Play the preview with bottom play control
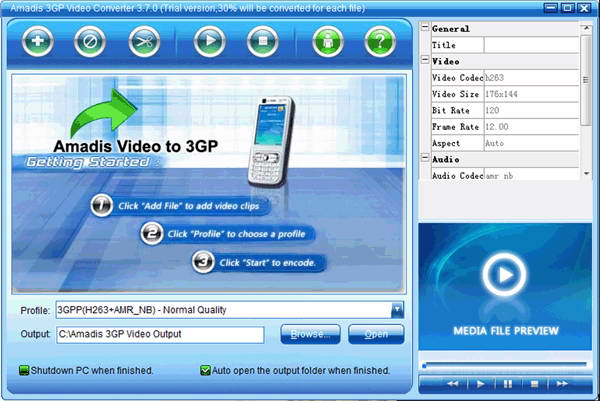Screen dimensions: 600x401 point(481,383)
